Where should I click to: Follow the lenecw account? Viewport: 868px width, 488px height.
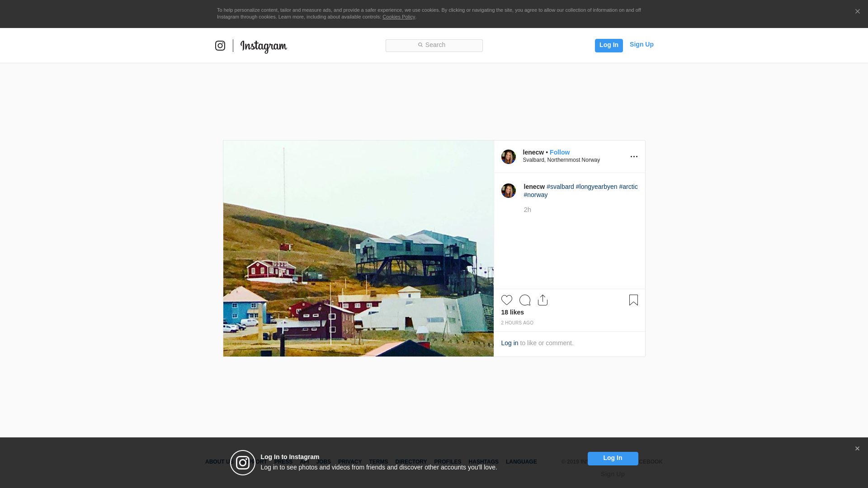coord(559,152)
